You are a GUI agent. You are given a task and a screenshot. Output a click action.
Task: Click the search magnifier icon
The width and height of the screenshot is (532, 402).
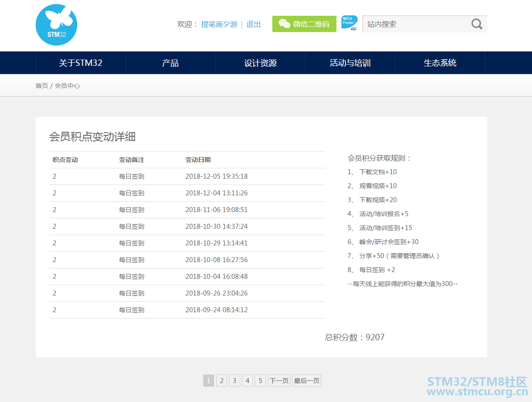(x=477, y=24)
